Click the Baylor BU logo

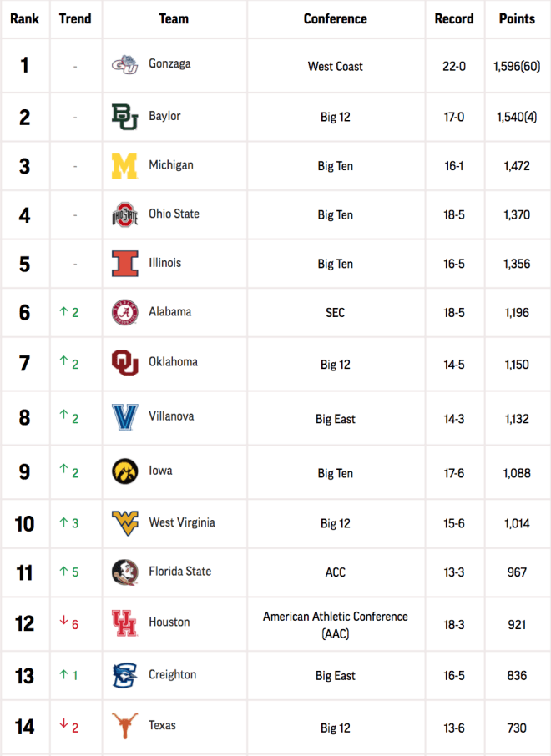124,117
